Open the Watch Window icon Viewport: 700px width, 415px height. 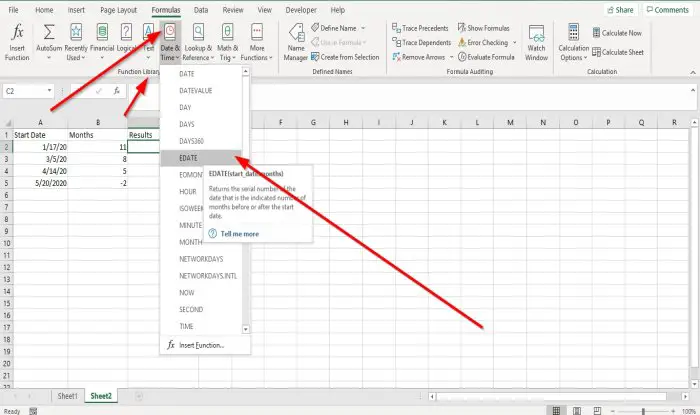(x=536, y=33)
